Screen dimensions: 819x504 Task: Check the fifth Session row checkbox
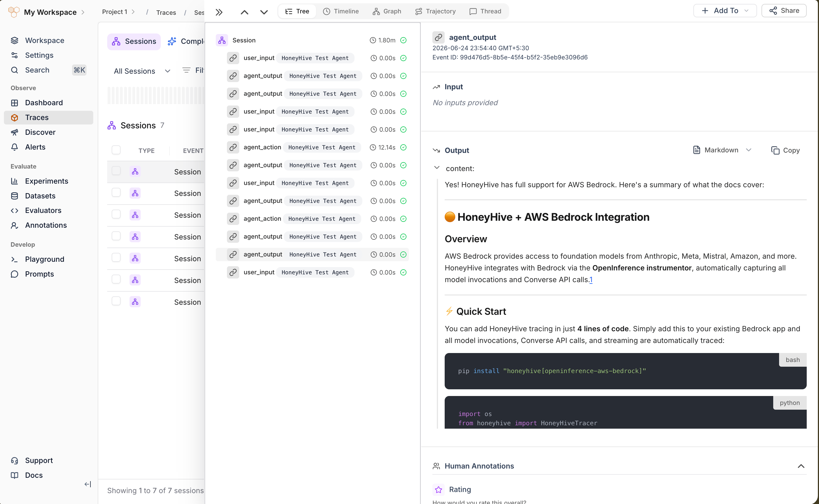116,258
